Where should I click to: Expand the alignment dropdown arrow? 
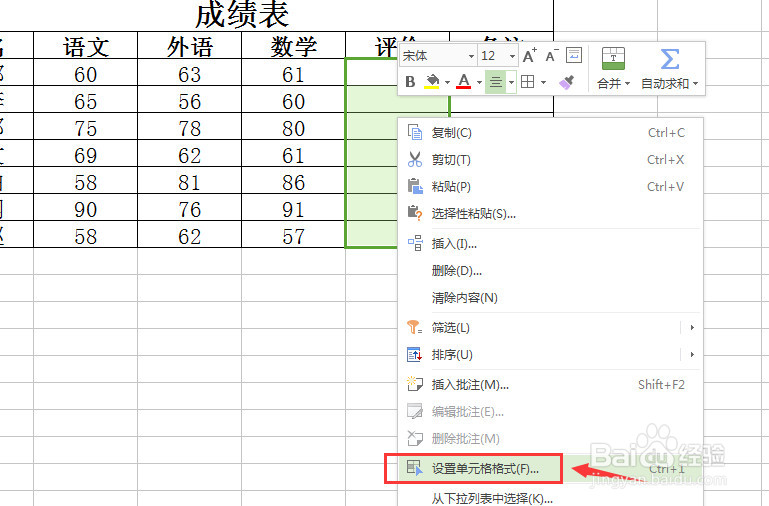click(511, 82)
